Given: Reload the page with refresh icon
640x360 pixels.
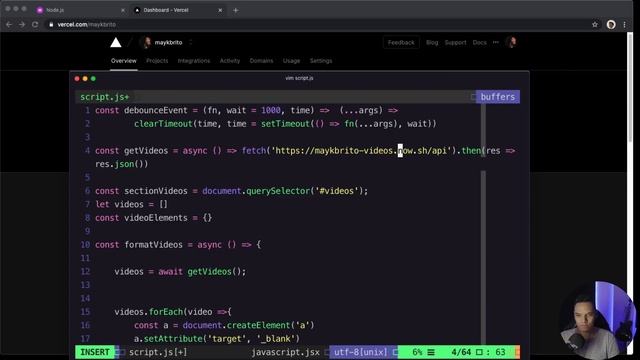Looking at the screenshot, I should [x=35, y=24].
